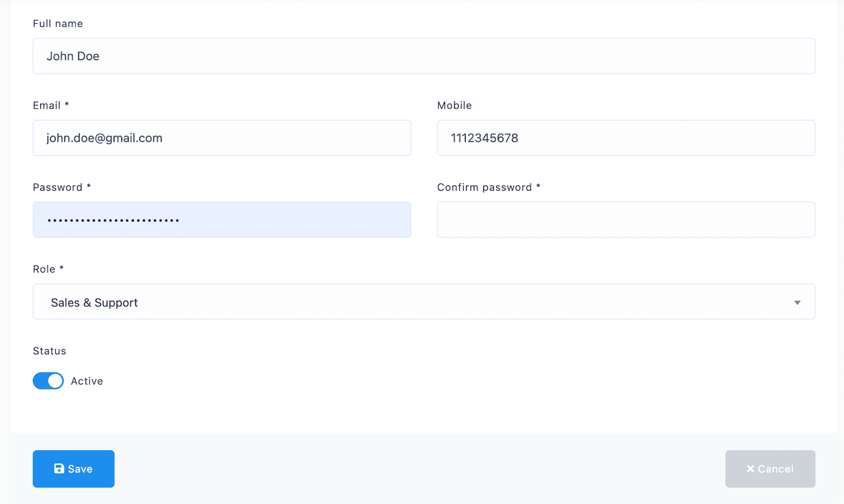
Task: Click the Email field label
Action: click(47, 105)
